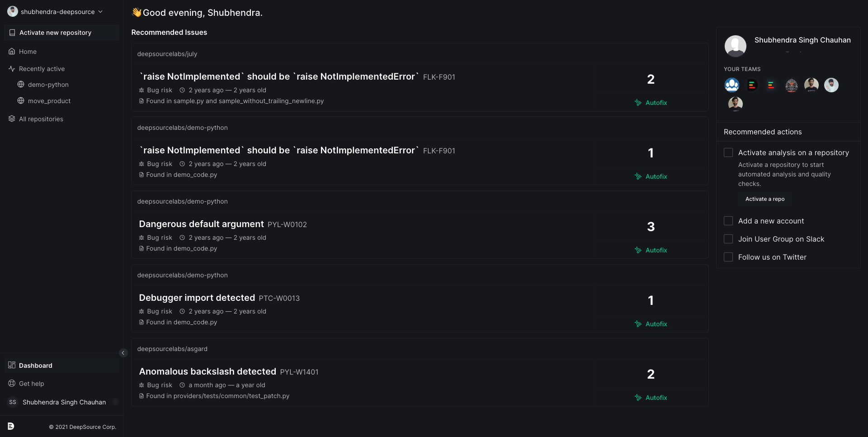Viewport: 868px width, 437px height.
Task: Click the Get help question icon
Action: pyautogui.click(x=11, y=383)
